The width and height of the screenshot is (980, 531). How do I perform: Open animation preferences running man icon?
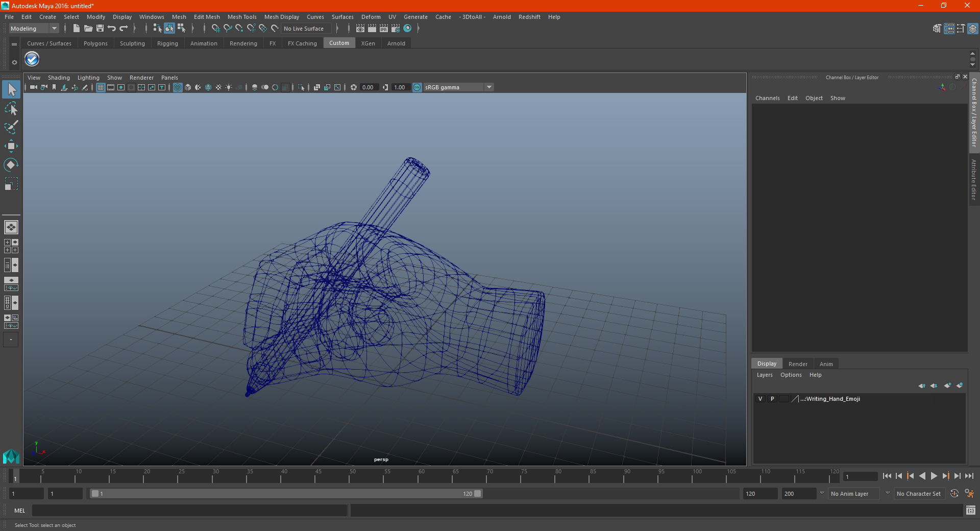969,494
